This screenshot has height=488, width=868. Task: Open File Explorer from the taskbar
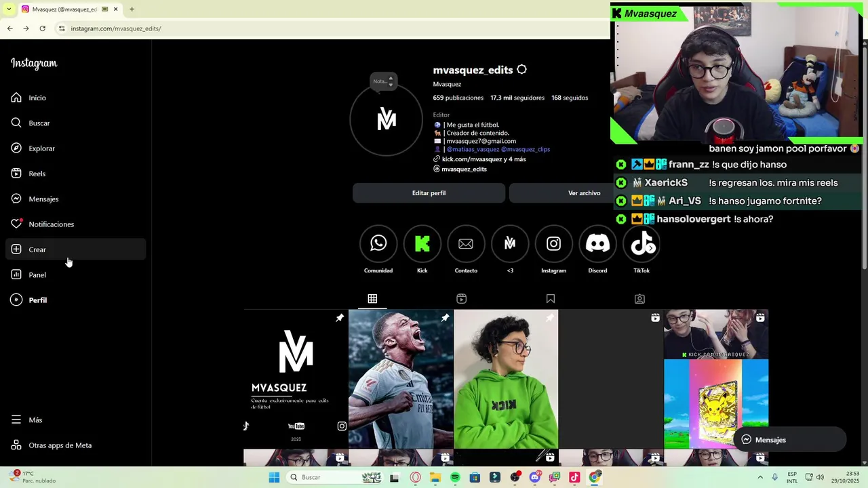(x=435, y=477)
